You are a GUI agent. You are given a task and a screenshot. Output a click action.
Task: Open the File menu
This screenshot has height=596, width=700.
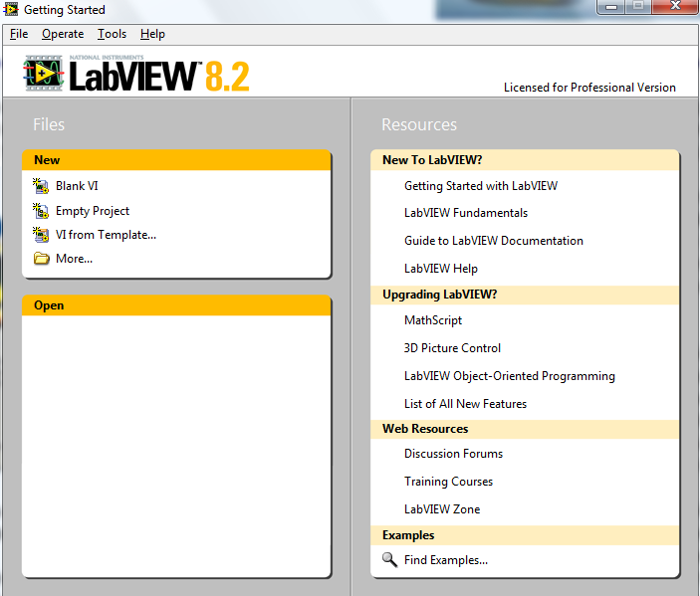tap(19, 34)
